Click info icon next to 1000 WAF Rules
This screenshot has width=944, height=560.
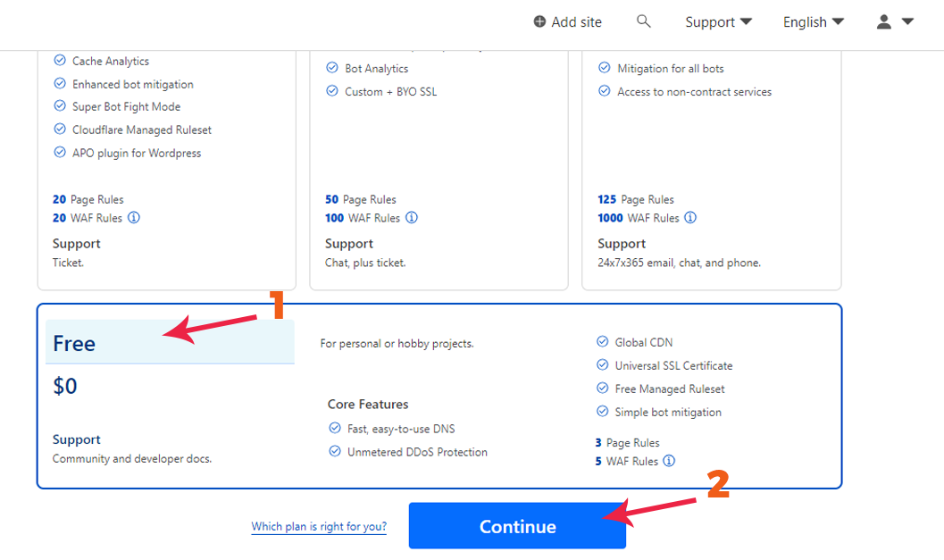click(690, 218)
